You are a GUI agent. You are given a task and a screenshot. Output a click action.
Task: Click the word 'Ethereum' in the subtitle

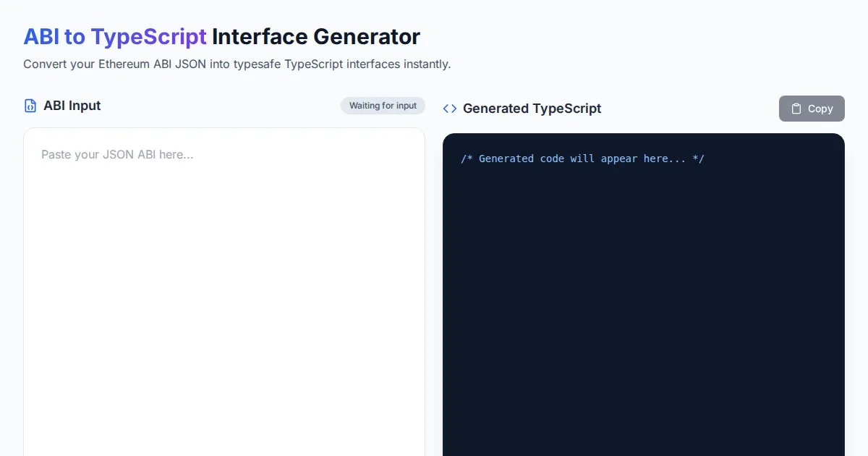click(x=124, y=64)
